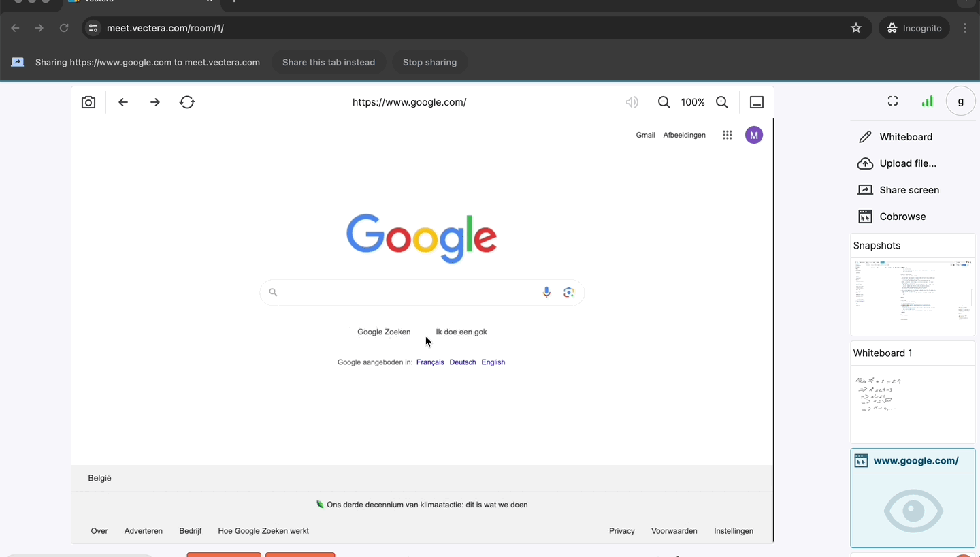Focus the Google search box
Viewport: 980px width, 557px height.
(x=422, y=292)
